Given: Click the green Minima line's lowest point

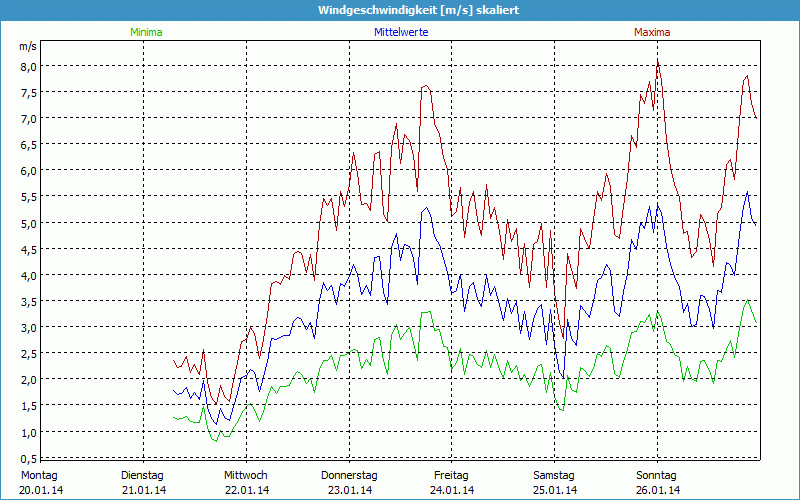Looking at the screenshot, I should point(214,440).
